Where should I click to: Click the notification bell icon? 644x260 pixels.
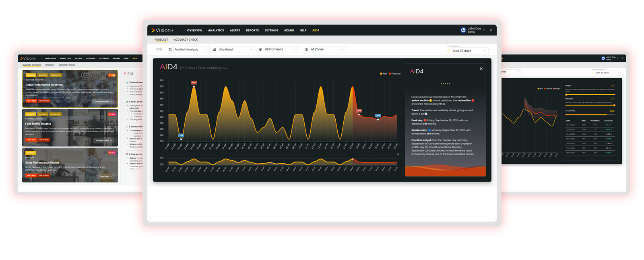pos(491,30)
